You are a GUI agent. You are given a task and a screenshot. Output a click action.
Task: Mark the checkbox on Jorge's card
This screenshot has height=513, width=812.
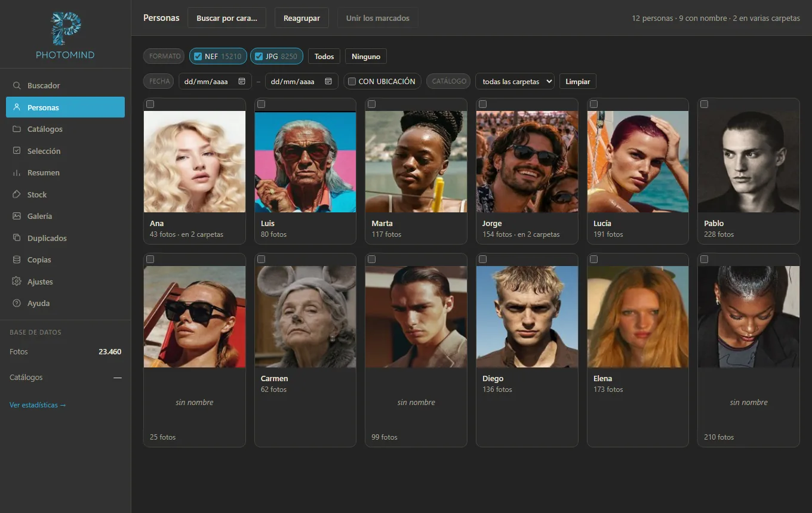(483, 104)
